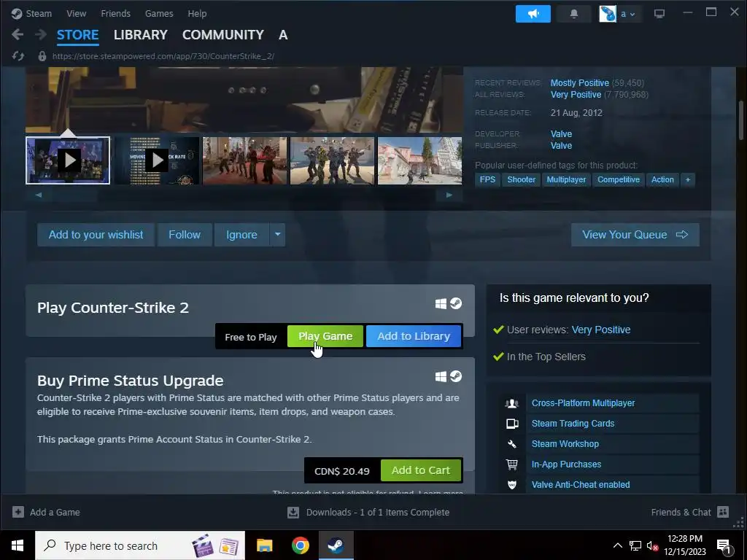This screenshot has width=747, height=560.
Task: Click the forward navigation arrow
Action: pos(41,34)
